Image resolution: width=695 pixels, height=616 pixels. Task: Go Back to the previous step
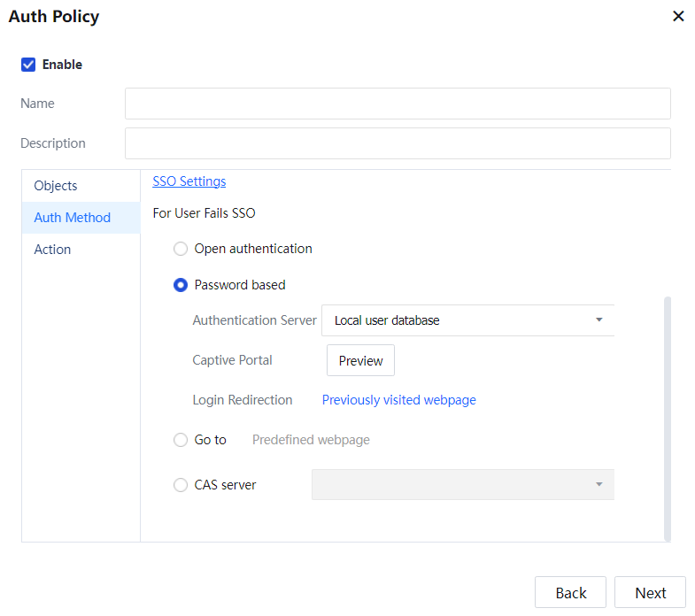pyautogui.click(x=570, y=593)
